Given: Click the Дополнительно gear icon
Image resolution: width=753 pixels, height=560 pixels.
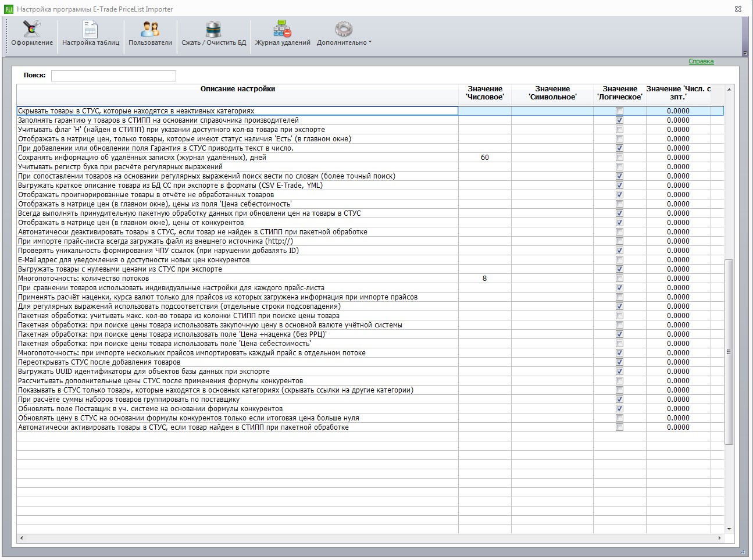Looking at the screenshot, I should [344, 29].
